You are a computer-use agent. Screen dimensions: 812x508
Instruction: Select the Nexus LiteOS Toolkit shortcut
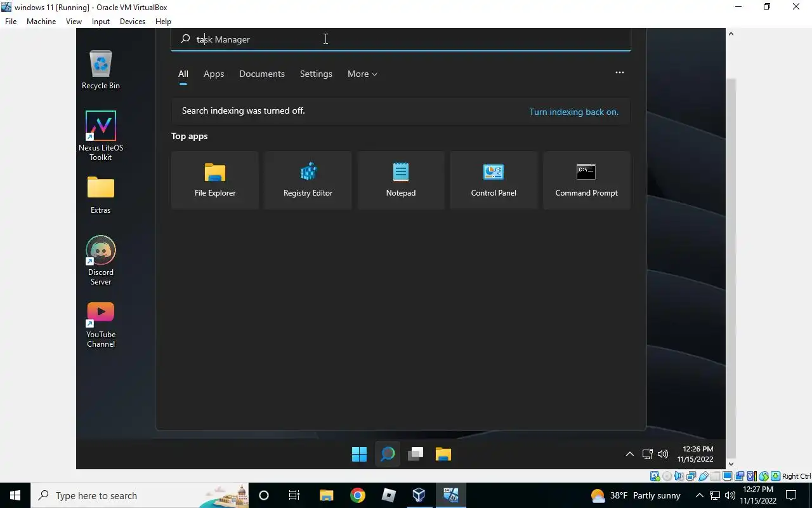pos(100,136)
